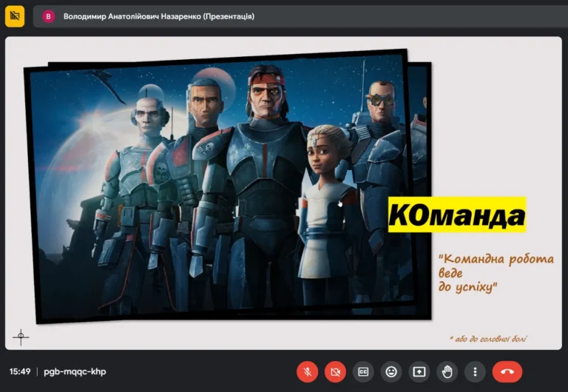Image resolution: width=568 pixels, height=392 pixels.
Task: Open more options menu
Action: (475, 372)
